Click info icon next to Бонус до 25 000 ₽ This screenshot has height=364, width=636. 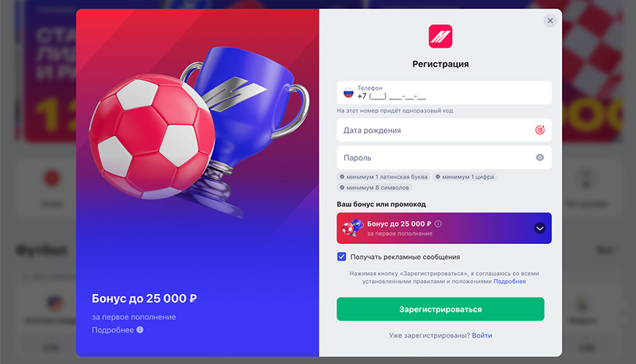coord(439,224)
